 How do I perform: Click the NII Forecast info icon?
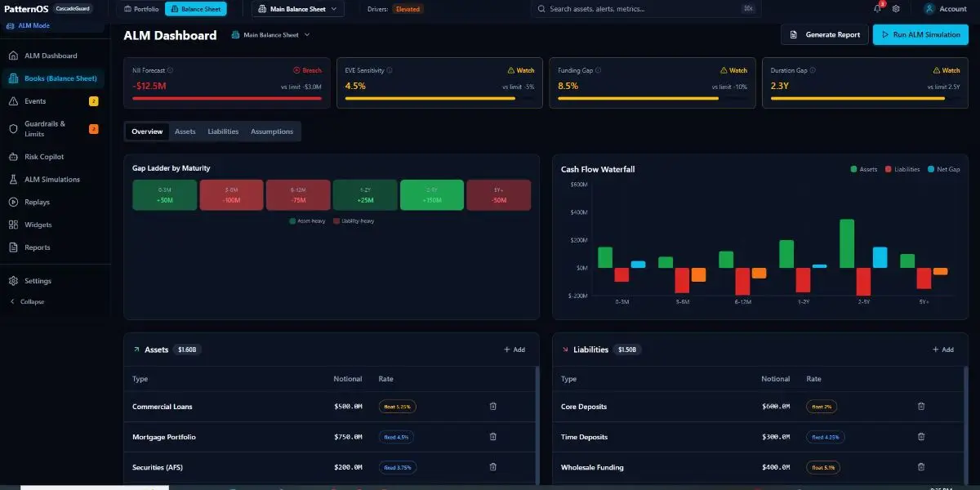170,70
